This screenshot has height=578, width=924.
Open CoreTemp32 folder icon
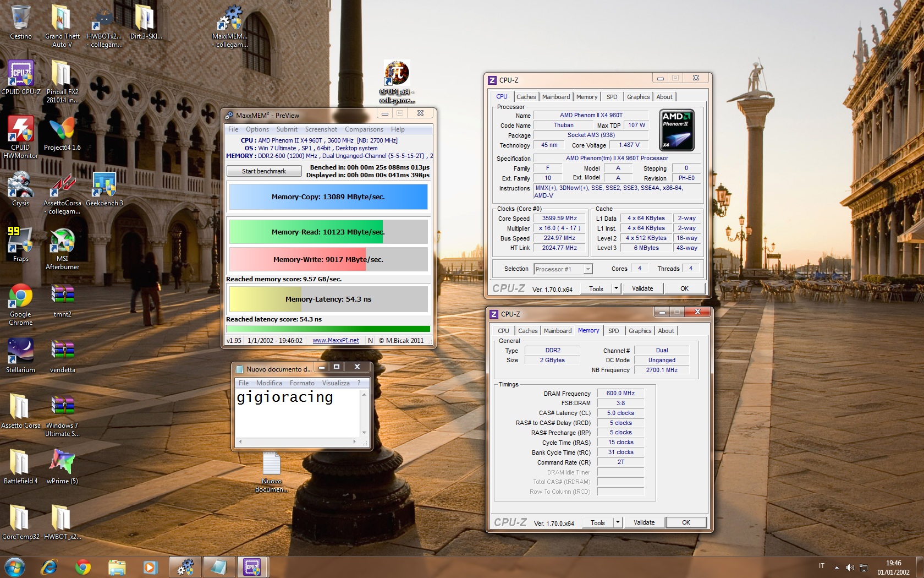click(20, 523)
